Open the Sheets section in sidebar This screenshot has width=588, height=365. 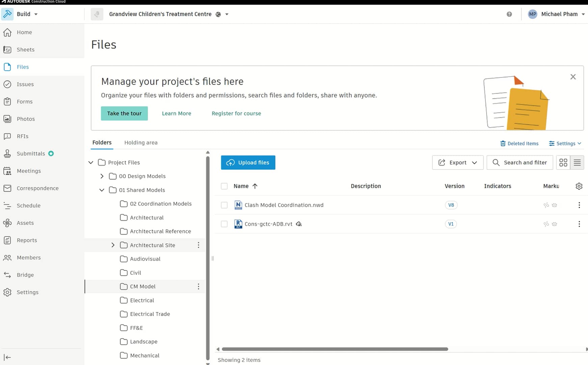25,49
